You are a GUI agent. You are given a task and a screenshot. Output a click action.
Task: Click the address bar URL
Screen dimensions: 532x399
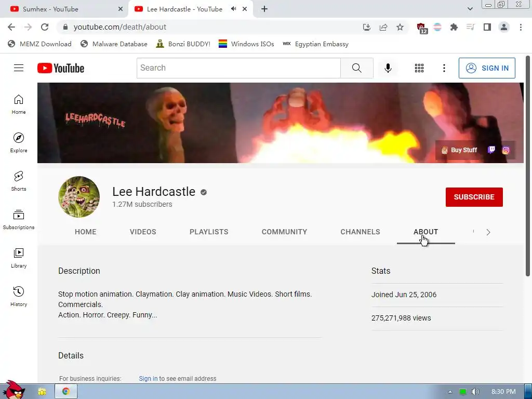tap(120, 27)
